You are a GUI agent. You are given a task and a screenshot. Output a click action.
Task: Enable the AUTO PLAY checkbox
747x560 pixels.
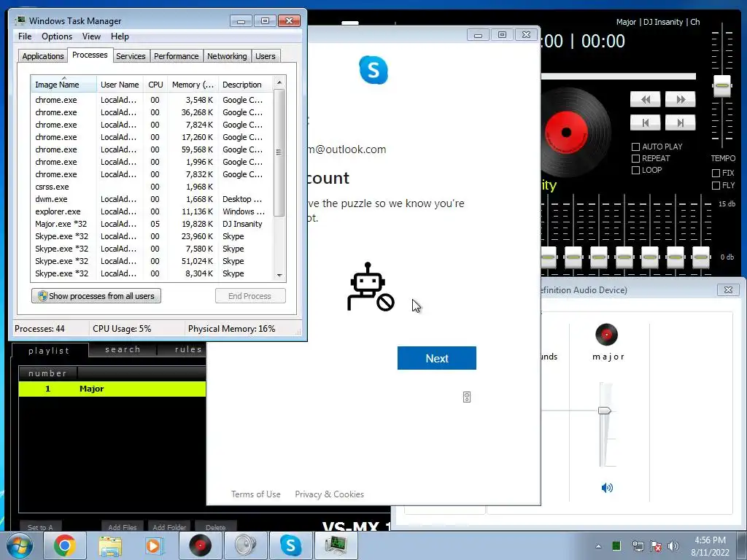(635, 147)
